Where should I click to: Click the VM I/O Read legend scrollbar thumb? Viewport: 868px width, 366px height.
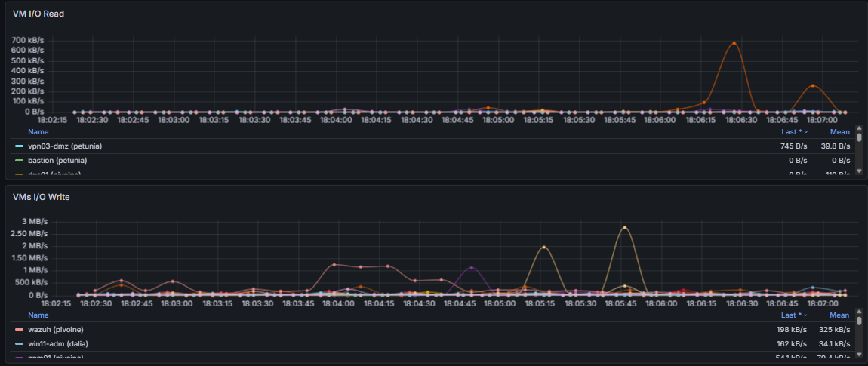(859, 137)
